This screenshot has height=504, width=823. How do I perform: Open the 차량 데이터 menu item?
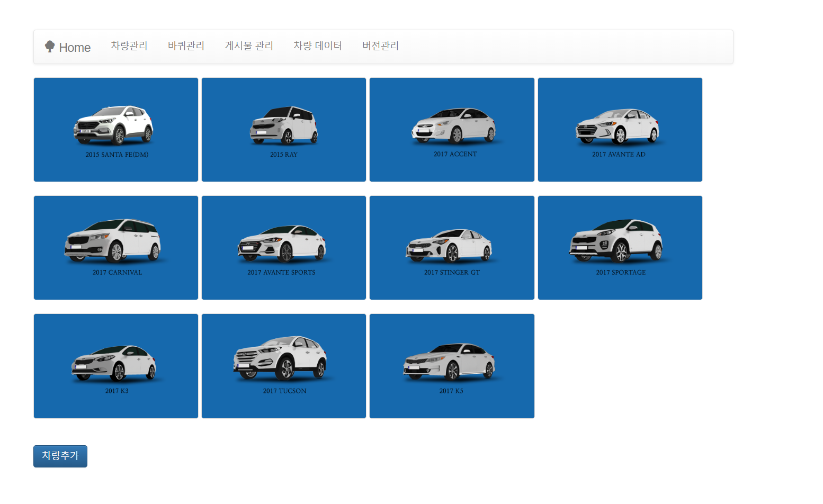318,46
